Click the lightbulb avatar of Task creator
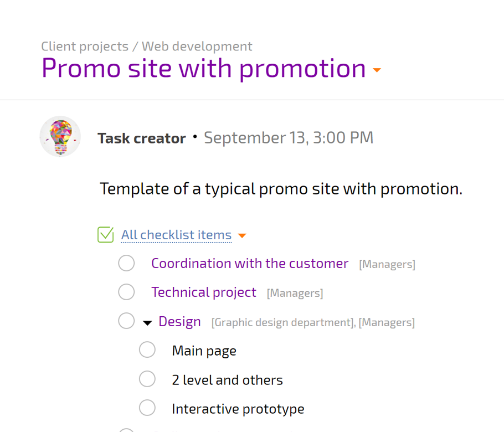This screenshot has height=432, width=504. tap(60, 137)
